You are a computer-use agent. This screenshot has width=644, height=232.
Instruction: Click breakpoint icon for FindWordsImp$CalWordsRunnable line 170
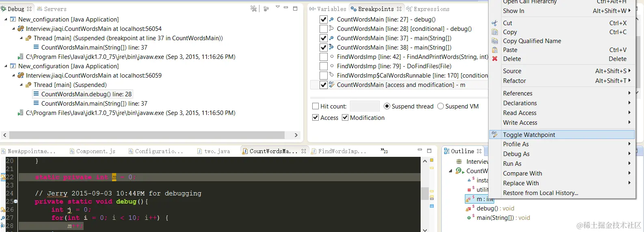[x=331, y=75]
